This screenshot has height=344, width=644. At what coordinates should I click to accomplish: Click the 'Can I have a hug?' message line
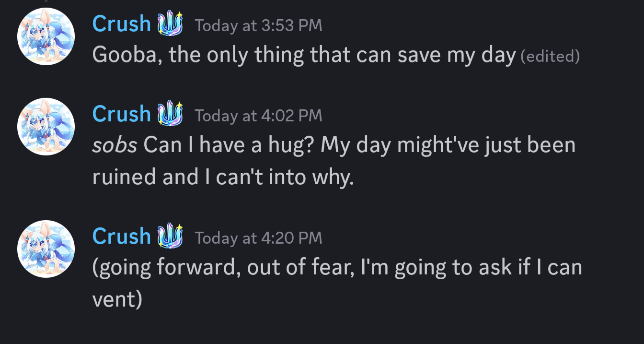click(333, 145)
